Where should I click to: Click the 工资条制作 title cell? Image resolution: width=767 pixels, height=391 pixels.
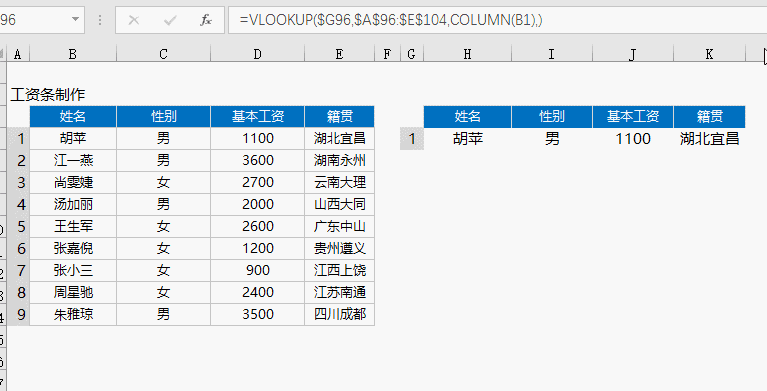pyautogui.click(x=48, y=94)
